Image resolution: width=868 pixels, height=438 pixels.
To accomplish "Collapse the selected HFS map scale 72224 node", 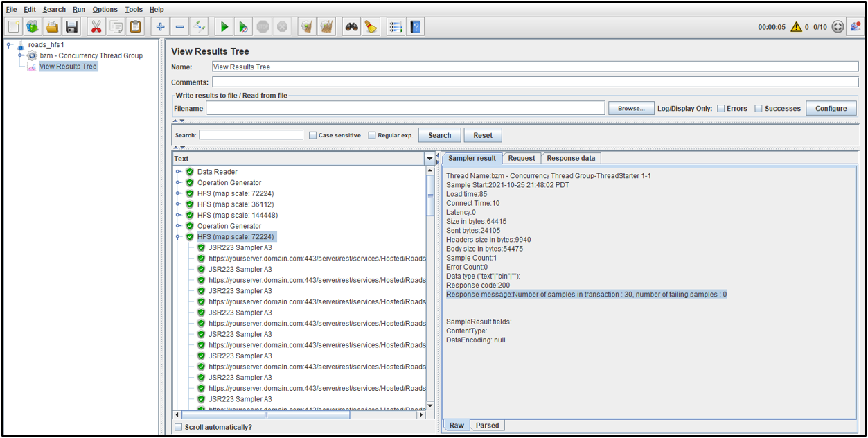I will (x=179, y=236).
